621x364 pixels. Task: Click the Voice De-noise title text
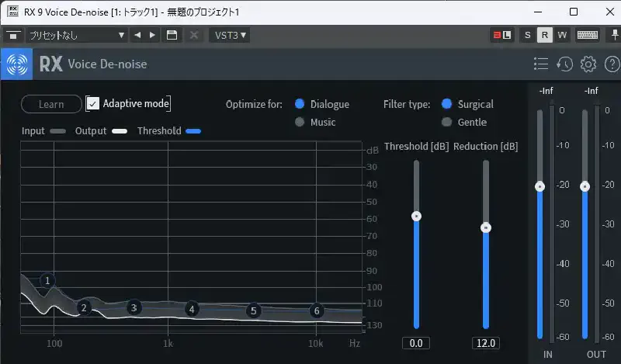pos(107,64)
